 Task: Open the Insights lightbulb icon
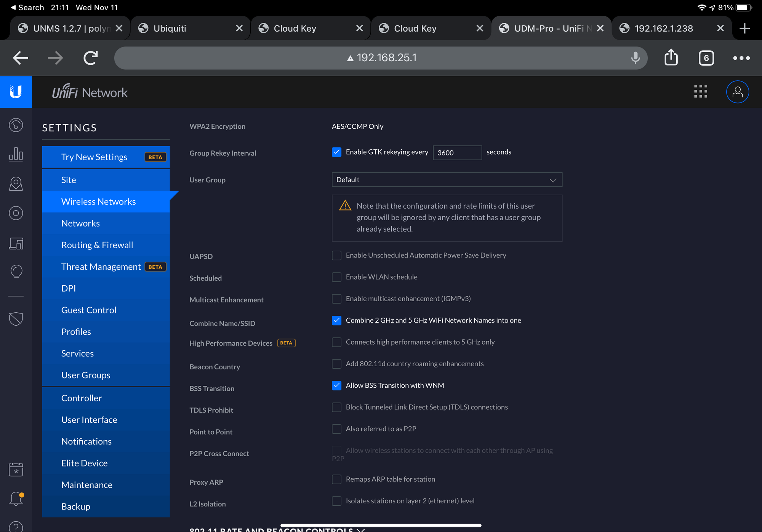16,272
